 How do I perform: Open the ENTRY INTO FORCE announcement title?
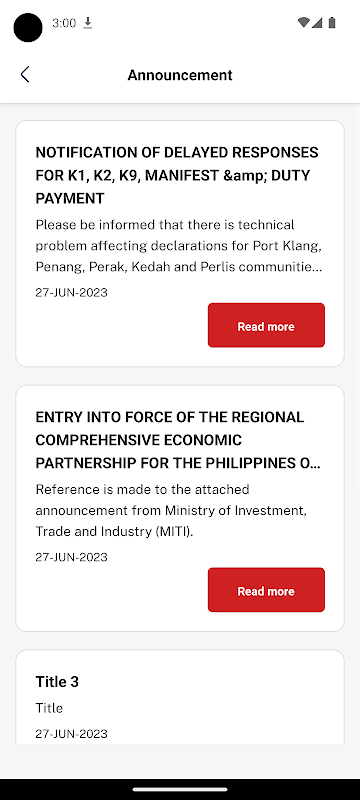[x=178, y=440]
